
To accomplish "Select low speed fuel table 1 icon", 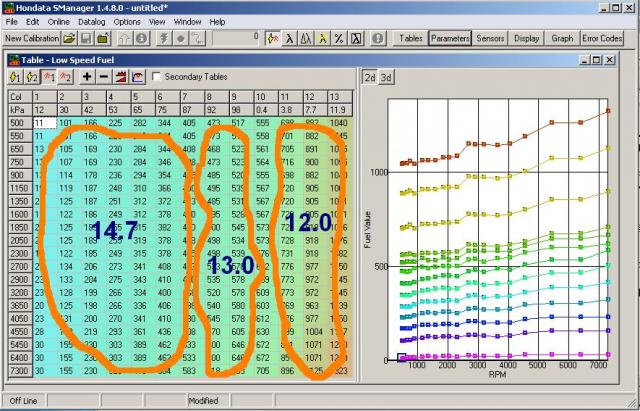I will 14,76.
